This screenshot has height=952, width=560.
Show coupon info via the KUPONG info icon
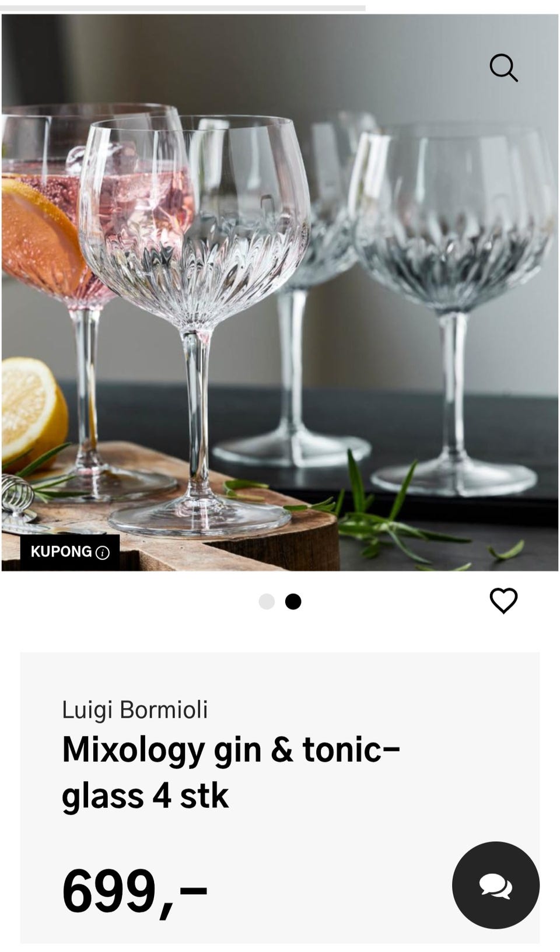[103, 552]
